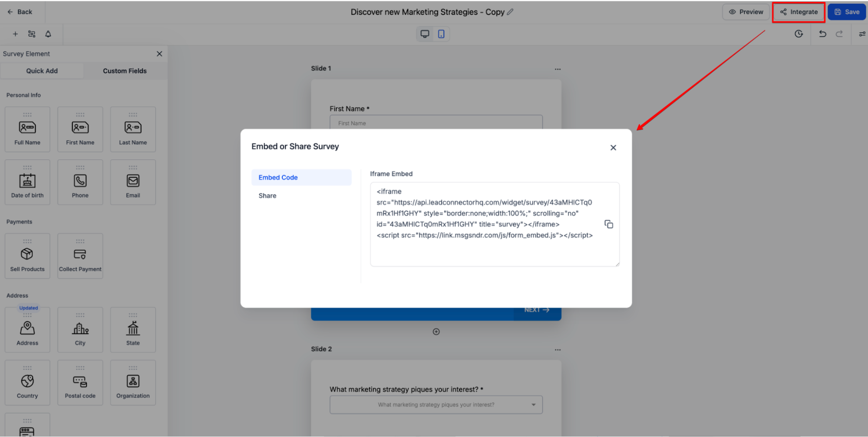Screen dimensions: 868x437
Task: Edit survey title pencil icon
Action: tap(510, 12)
